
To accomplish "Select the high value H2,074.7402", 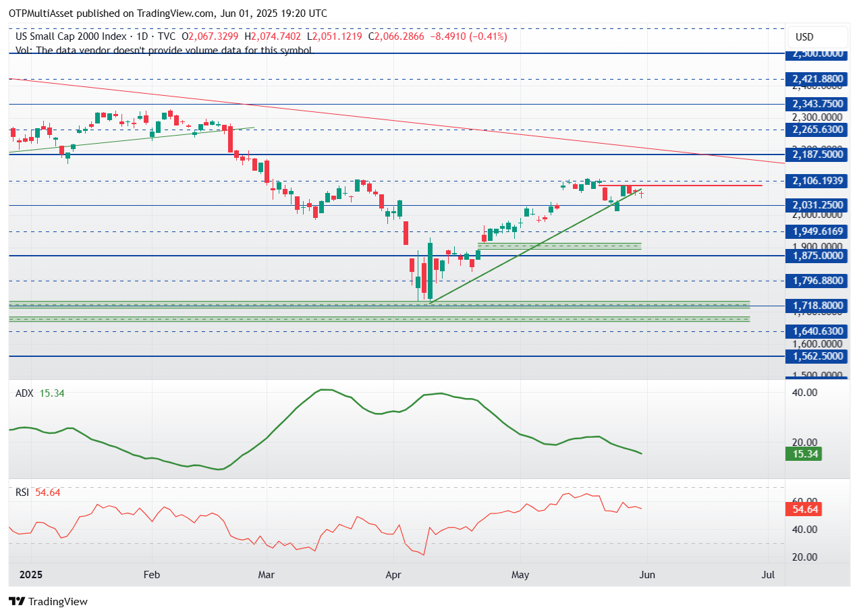I will (274, 36).
